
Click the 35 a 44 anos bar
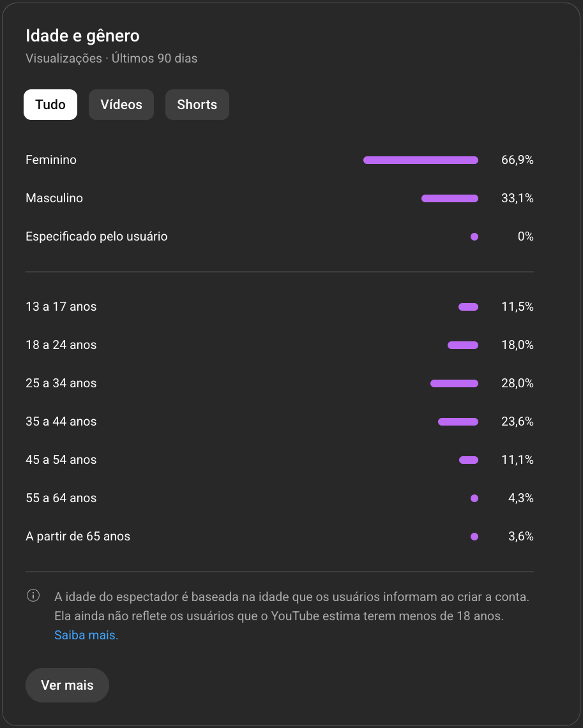(x=458, y=422)
